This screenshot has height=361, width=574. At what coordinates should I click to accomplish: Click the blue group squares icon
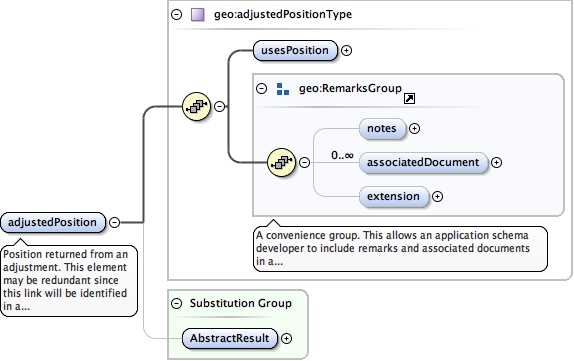click(x=283, y=89)
